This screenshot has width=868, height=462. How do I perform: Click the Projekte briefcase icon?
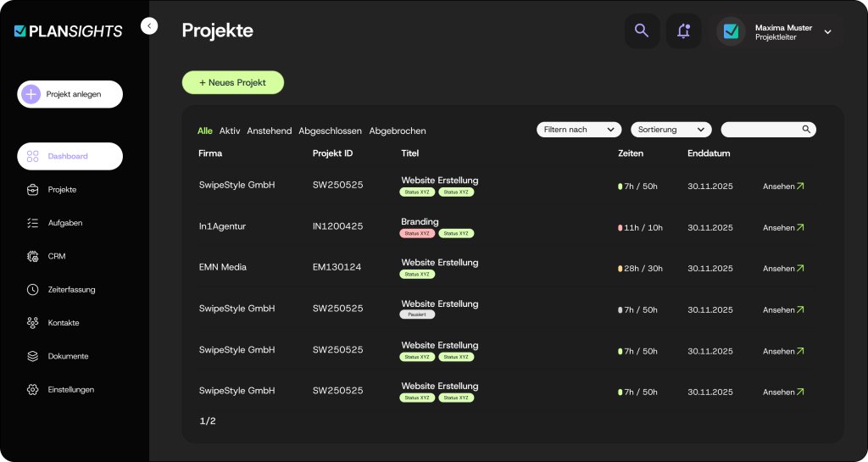(33, 190)
